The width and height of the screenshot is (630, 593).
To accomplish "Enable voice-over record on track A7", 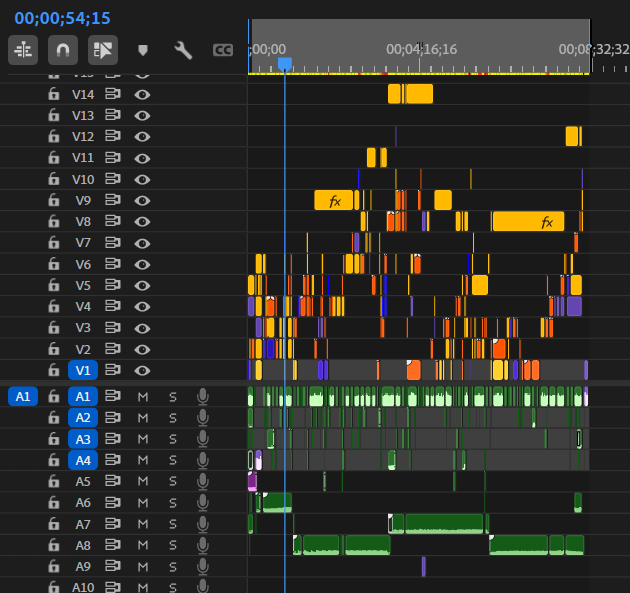I will 203,524.
